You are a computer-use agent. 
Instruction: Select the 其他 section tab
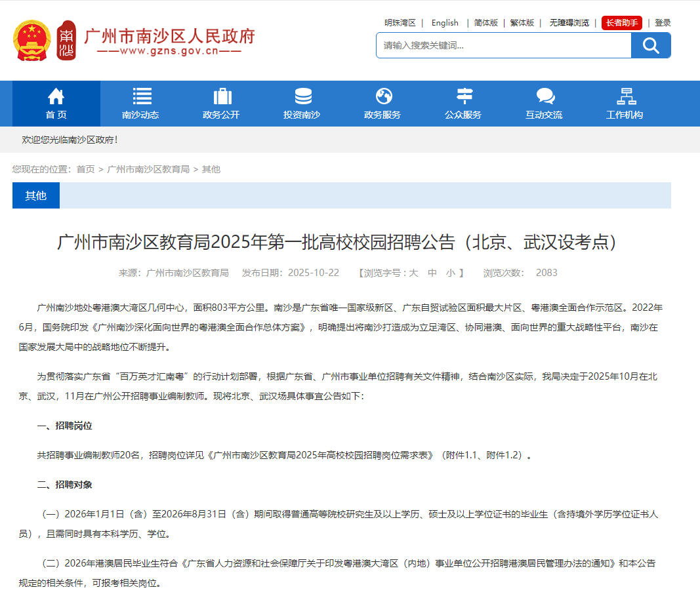pos(36,195)
